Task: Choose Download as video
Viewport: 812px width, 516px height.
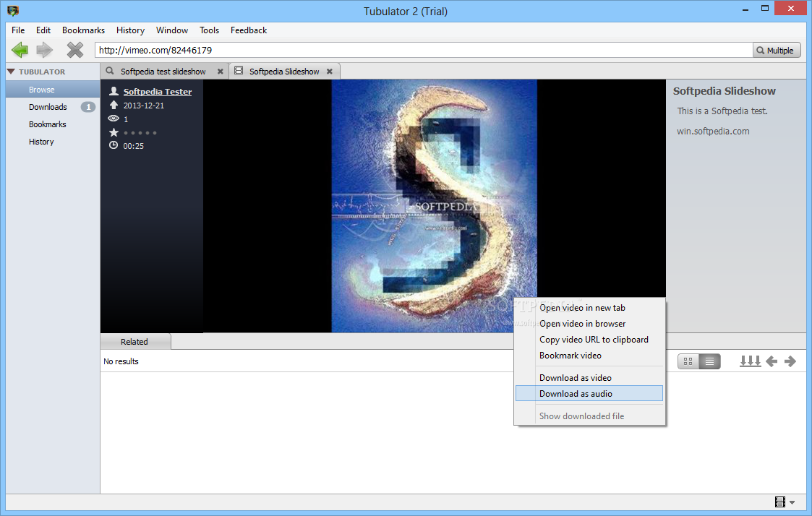Action: [x=589, y=378]
